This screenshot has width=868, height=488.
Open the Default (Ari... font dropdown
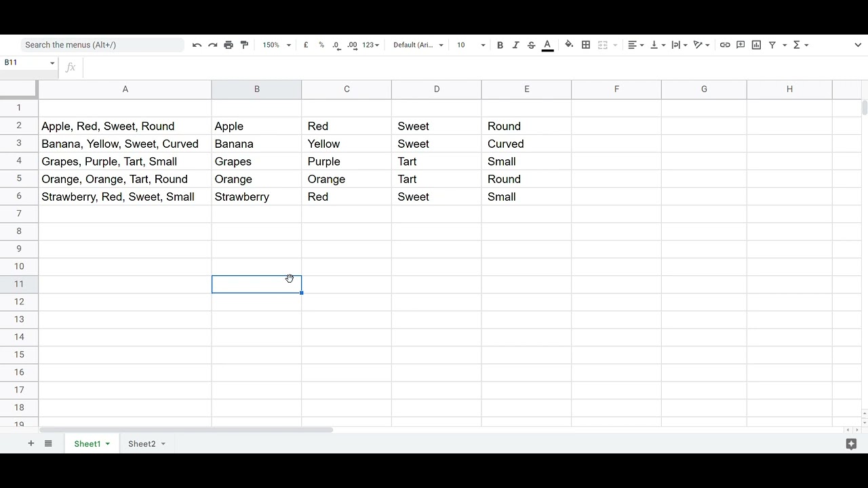418,45
